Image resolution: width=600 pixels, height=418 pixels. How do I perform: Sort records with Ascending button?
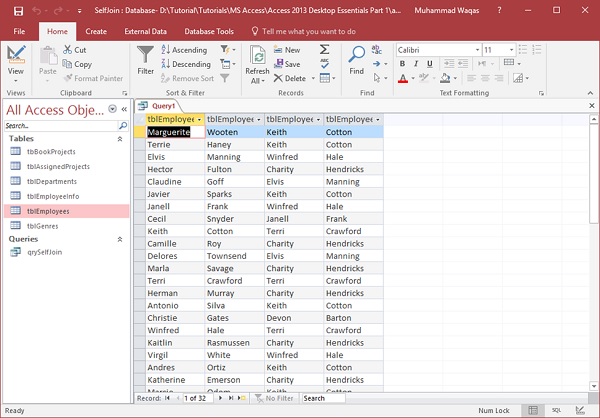coord(183,49)
